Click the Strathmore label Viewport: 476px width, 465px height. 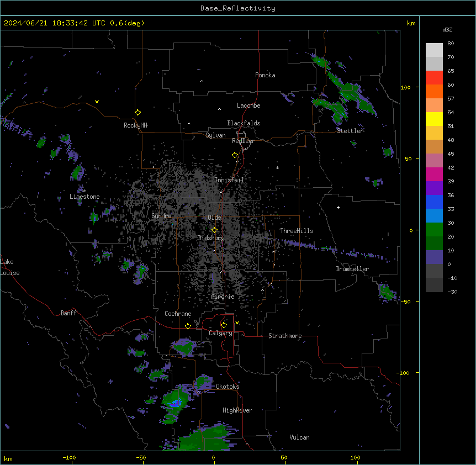285,336
